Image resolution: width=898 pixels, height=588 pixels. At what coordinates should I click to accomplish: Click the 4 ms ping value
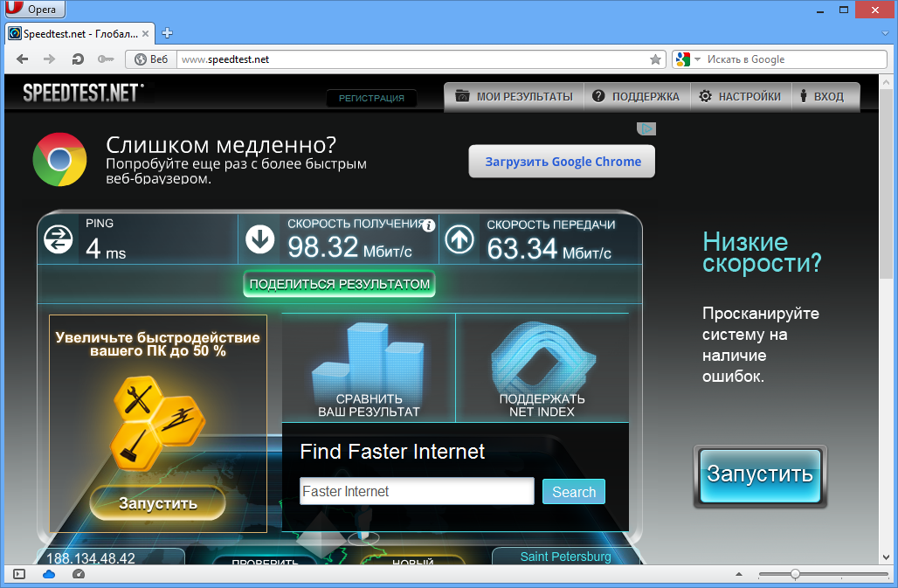point(106,249)
